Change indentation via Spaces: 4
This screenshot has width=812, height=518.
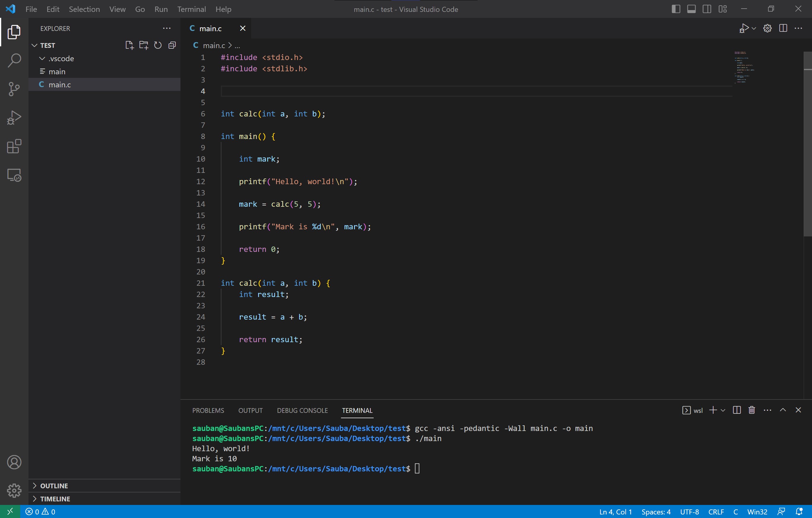pyautogui.click(x=656, y=511)
